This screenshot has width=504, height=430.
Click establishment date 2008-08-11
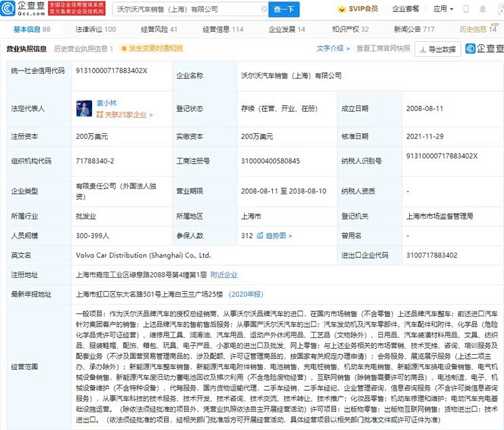pos(424,108)
